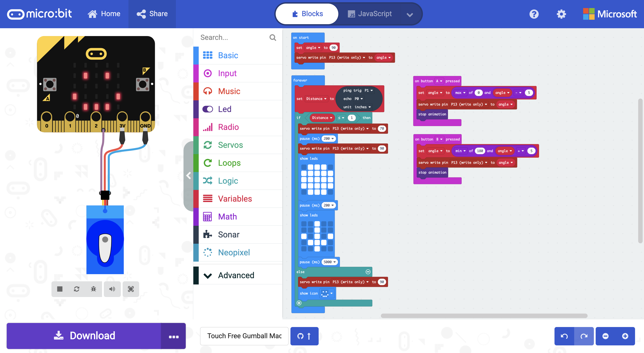Click the Help question mark icon
Viewport: 644px width, 353px height.
[x=534, y=13]
